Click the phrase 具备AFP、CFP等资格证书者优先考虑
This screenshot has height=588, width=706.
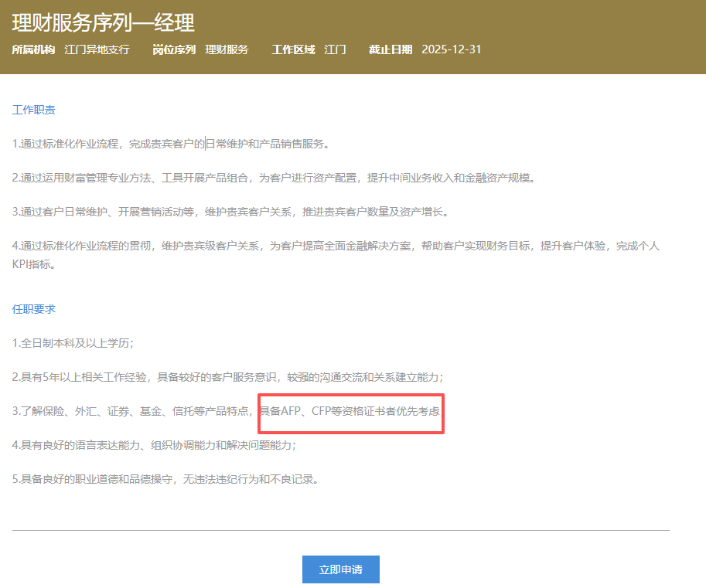point(350,411)
